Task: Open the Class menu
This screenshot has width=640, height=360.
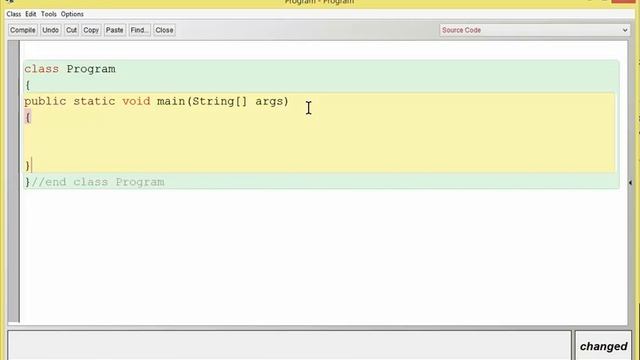Action: [13, 14]
